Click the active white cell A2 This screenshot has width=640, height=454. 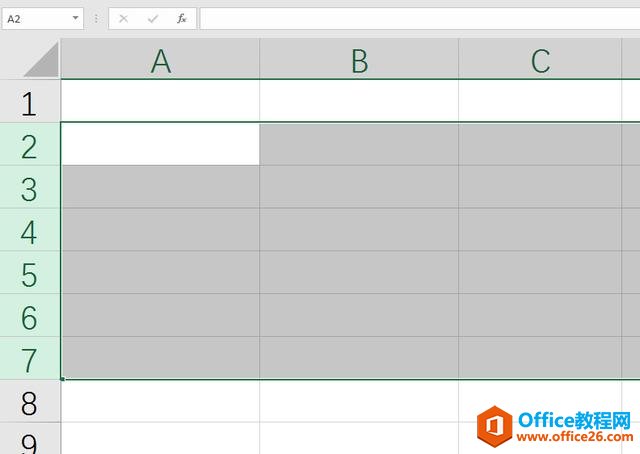[x=160, y=145]
